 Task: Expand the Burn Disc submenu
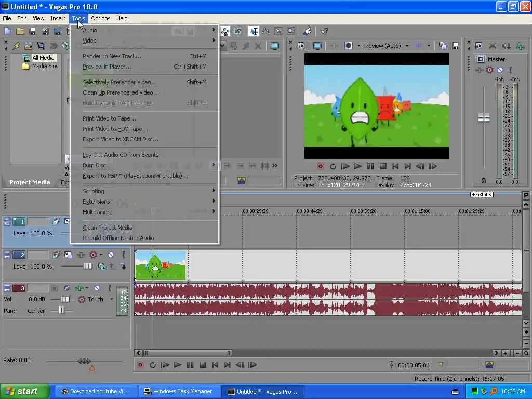(x=144, y=165)
